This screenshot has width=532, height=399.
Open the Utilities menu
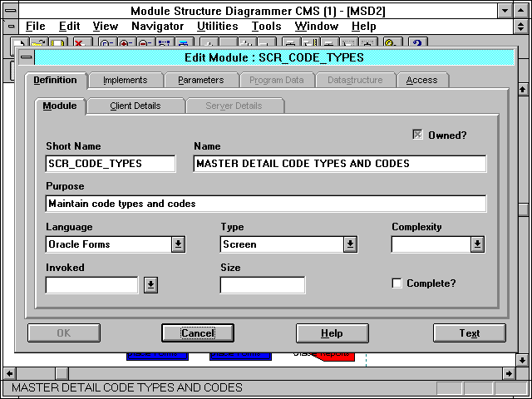[x=217, y=26]
